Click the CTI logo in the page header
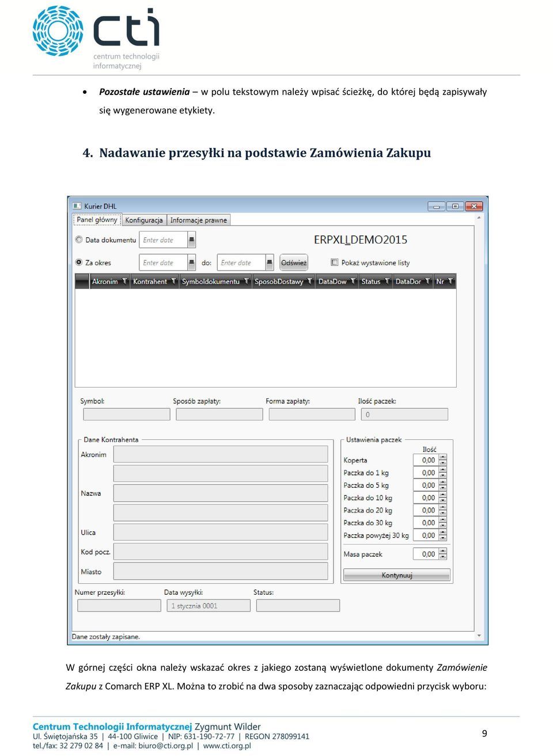 pos(96,38)
